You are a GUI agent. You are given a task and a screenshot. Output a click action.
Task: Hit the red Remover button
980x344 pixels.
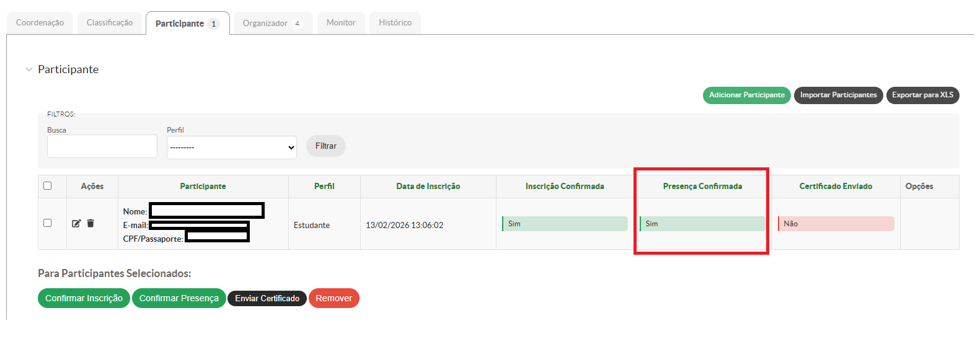coord(333,298)
